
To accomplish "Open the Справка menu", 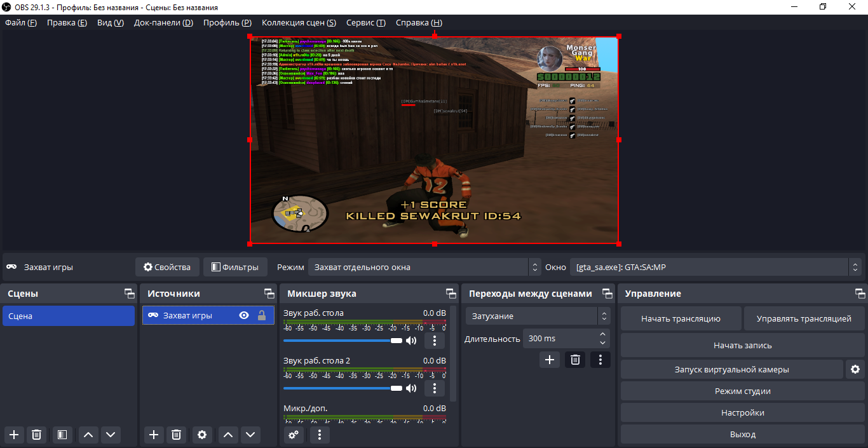I will (419, 23).
